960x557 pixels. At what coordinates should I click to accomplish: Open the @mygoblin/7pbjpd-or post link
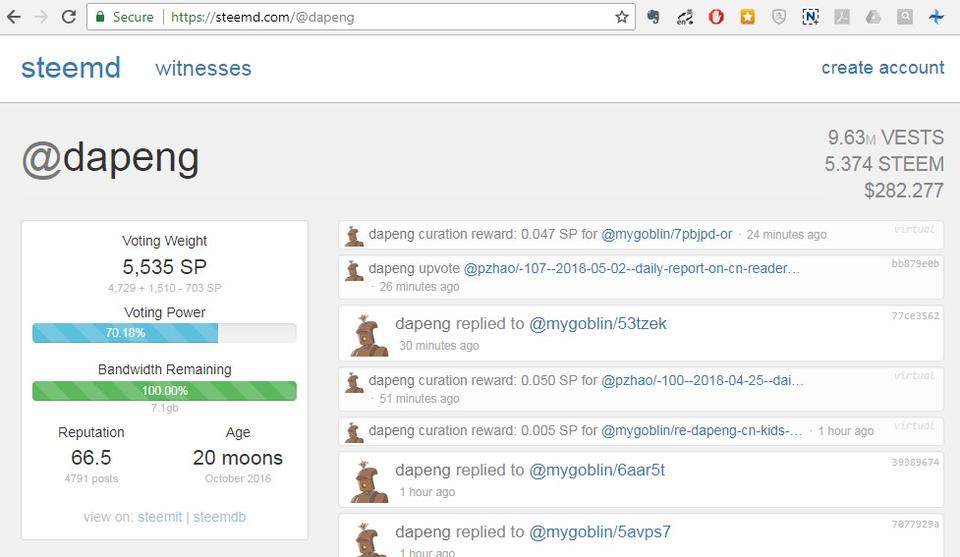click(667, 234)
